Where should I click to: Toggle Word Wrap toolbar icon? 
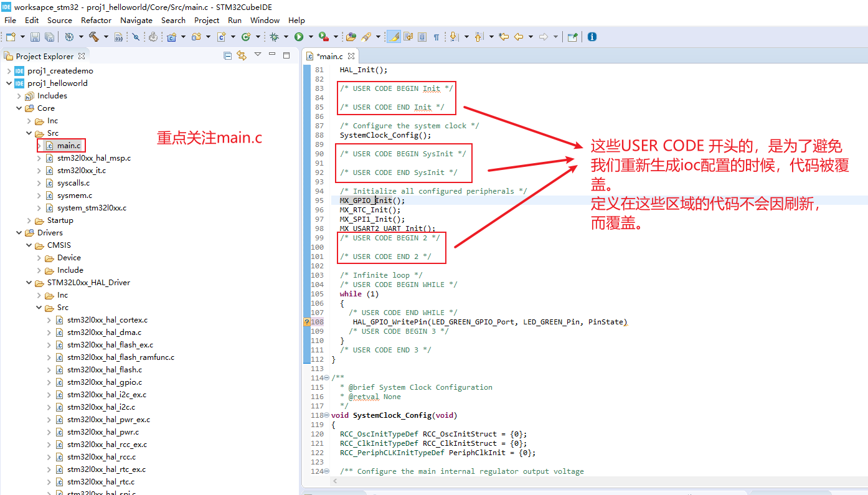click(x=408, y=37)
